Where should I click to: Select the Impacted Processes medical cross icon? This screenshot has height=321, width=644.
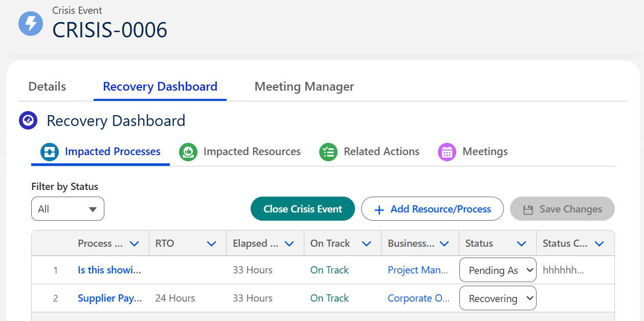pyautogui.click(x=49, y=152)
